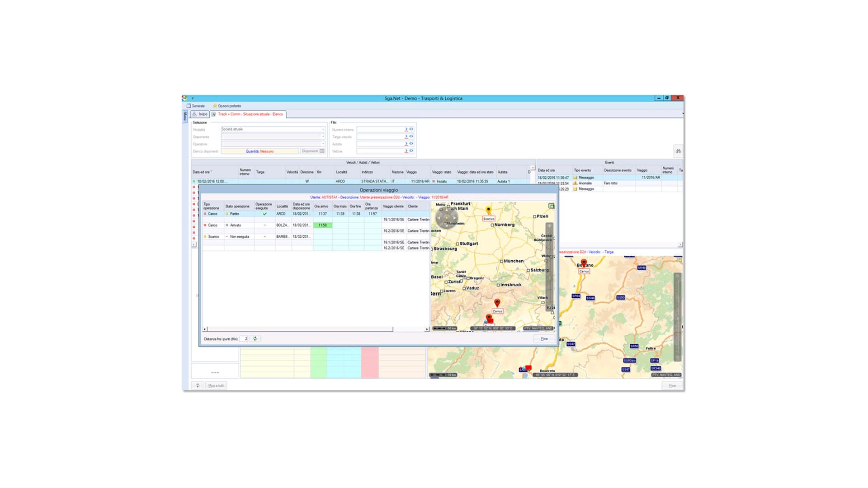Click the eye icon for Numero interno
This screenshot has height=488, width=868.
pyautogui.click(x=411, y=129)
